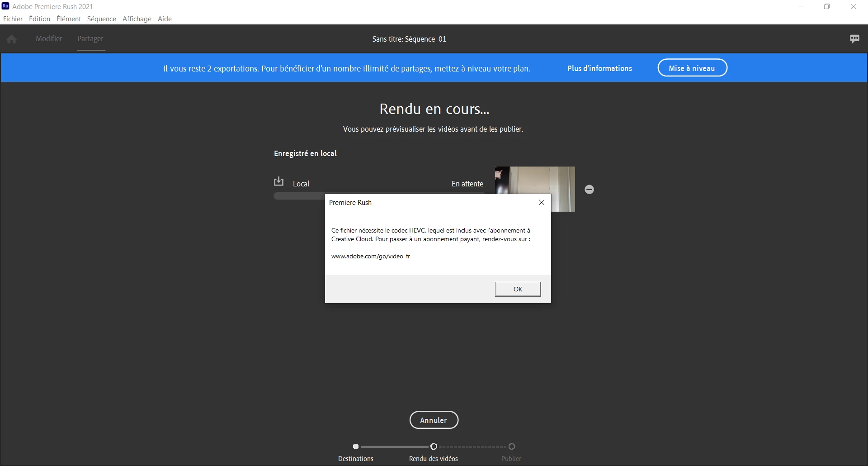Click the 'En attente' status text

467,184
